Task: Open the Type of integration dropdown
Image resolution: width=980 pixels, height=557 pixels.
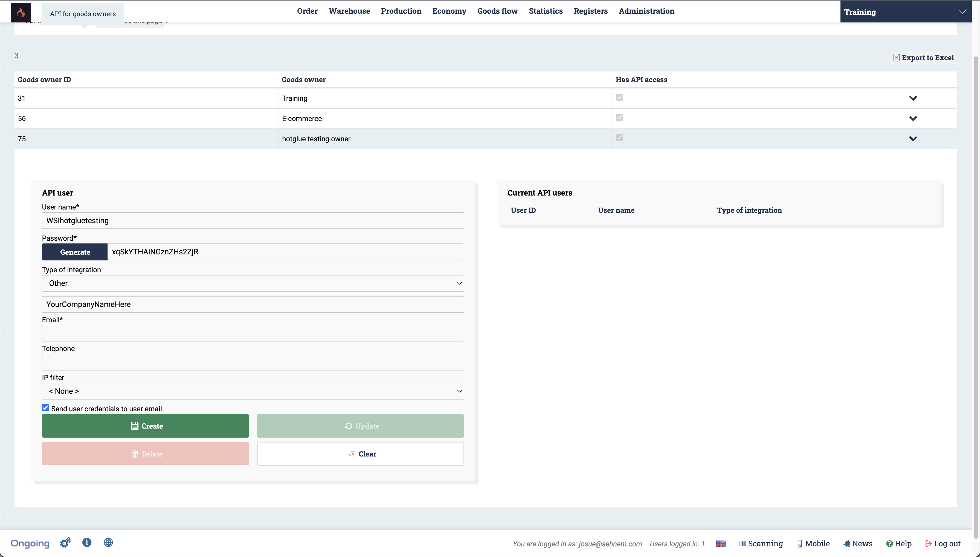Action: tap(253, 283)
